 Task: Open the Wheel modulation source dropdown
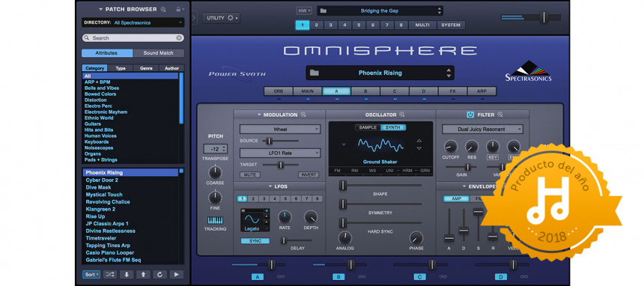tap(280, 129)
